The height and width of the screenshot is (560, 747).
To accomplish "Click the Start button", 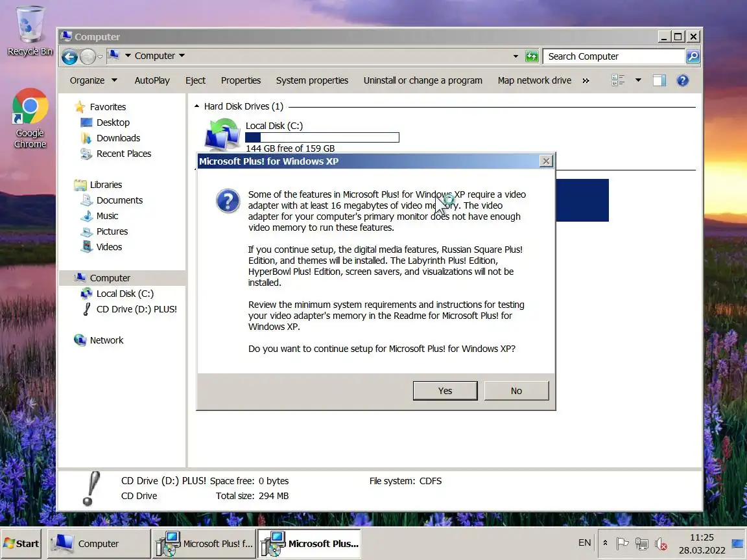I will click(x=21, y=543).
